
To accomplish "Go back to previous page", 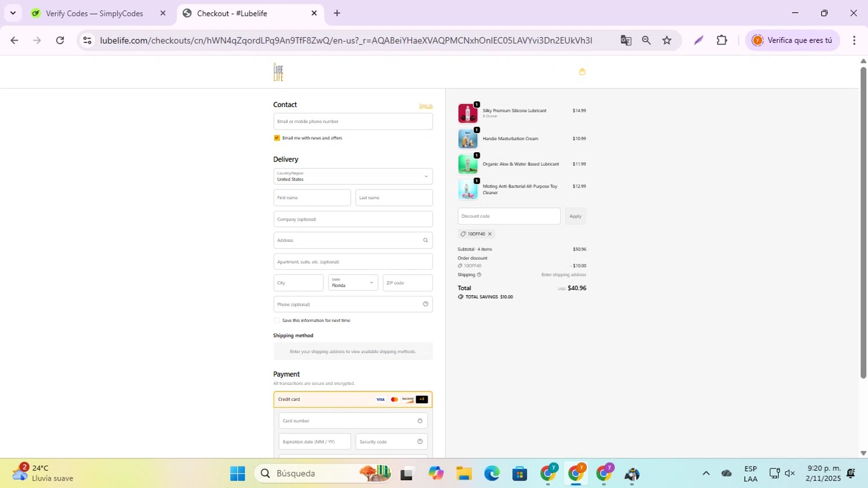I will 14,40.
